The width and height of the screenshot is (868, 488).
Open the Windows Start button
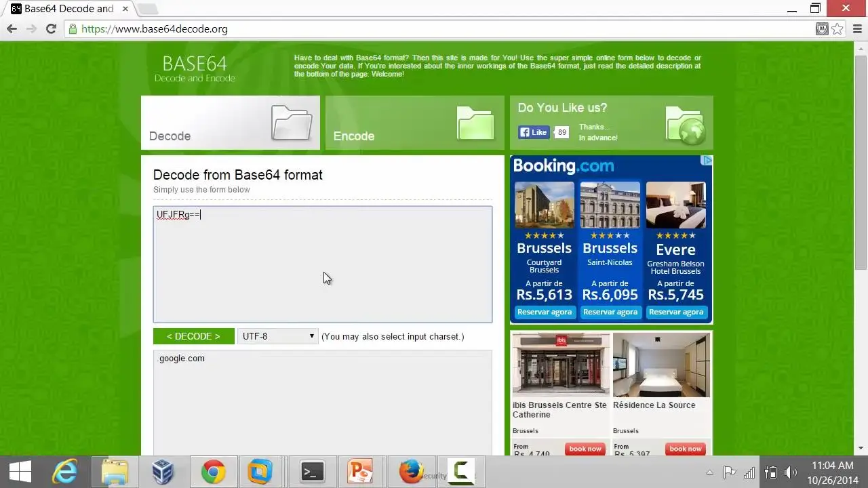[19, 472]
